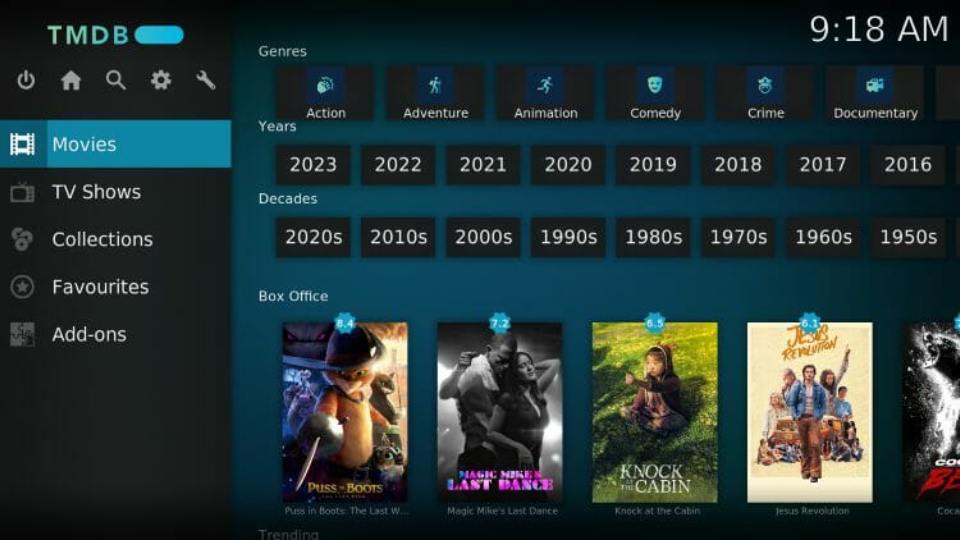Open settings with the gear icon
Image resolution: width=960 pixels, height=540 pixels.
pos(160,80)
